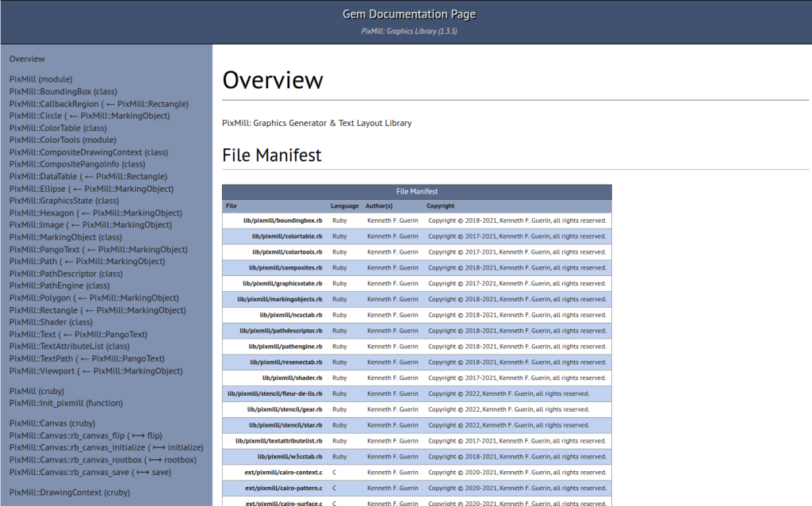
Task: Select PixMill::Init_pixmill function link
Action: [x=66, y=403]
